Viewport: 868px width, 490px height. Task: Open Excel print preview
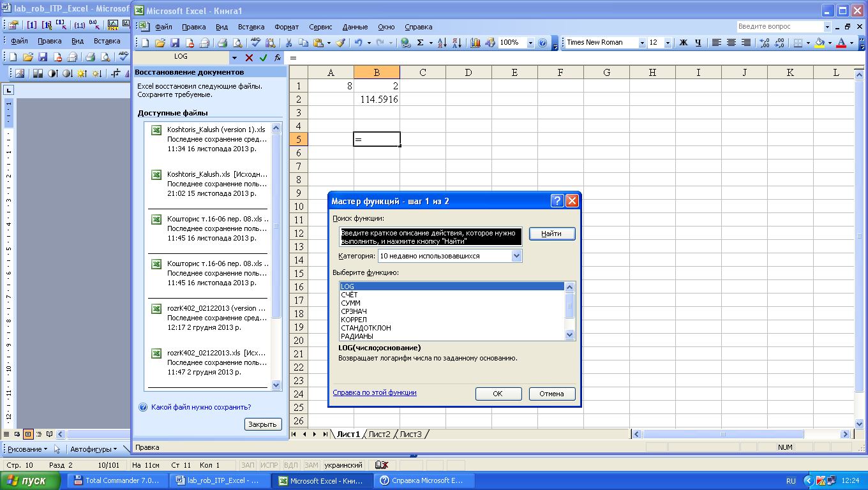[237, 43]
